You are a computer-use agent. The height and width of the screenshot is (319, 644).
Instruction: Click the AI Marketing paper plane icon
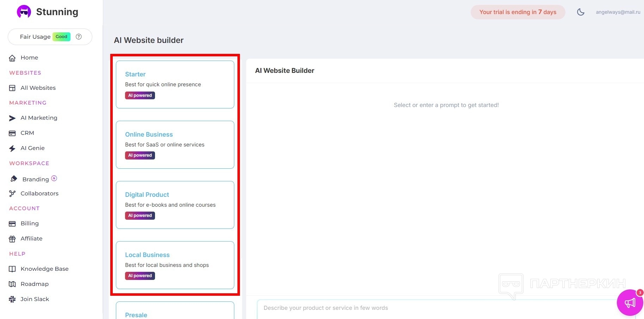tap(12, 118)
